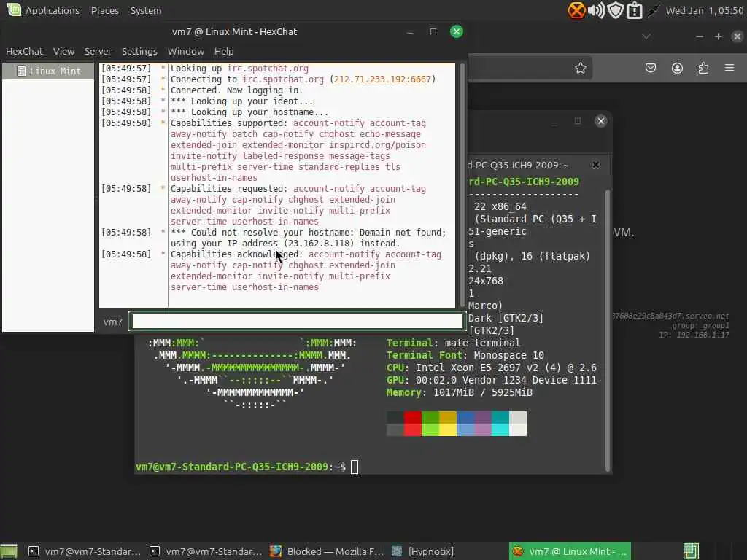Click the HexChat chat scrollbar

(x=462, y=185)
